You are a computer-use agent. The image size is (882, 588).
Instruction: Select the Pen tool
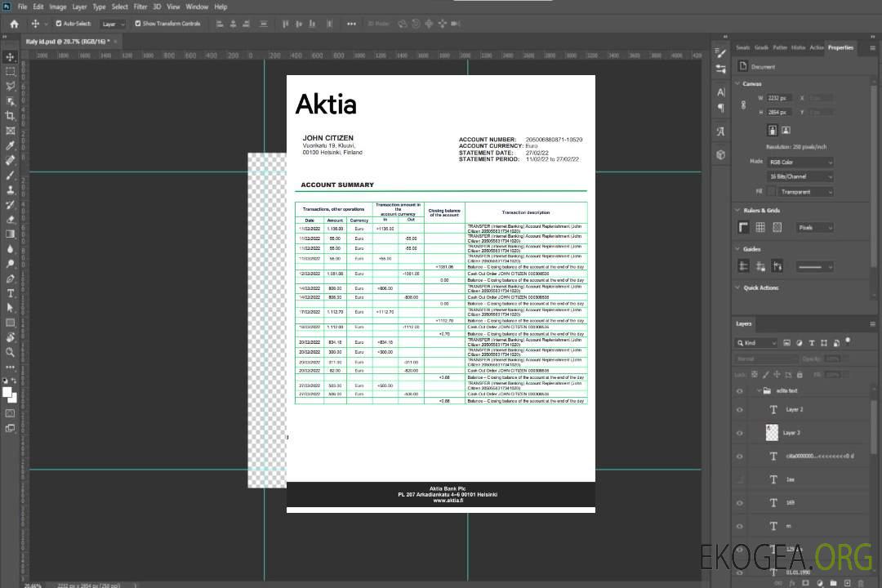(10, 278)
